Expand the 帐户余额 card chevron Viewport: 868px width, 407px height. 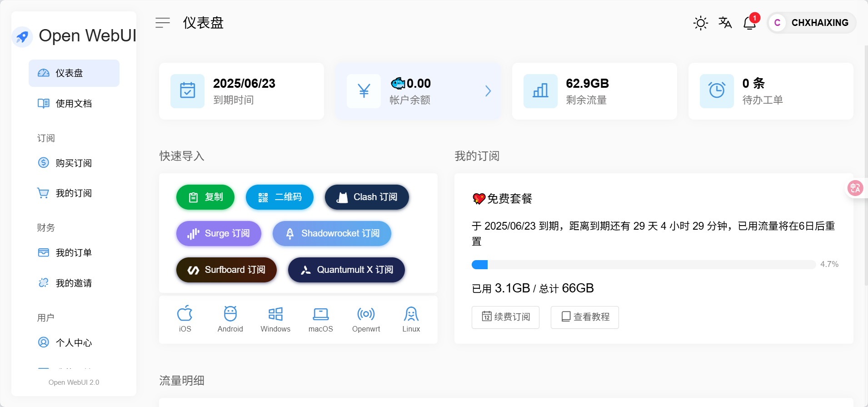488,91
